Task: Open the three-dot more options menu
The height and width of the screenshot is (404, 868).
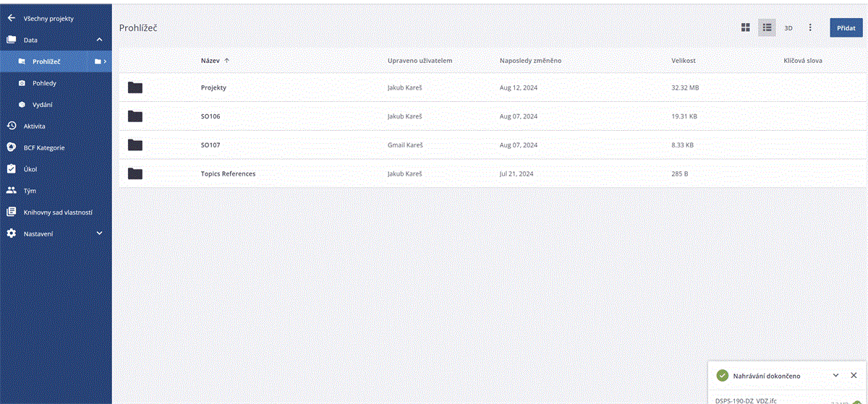Action: pos(810,27)
